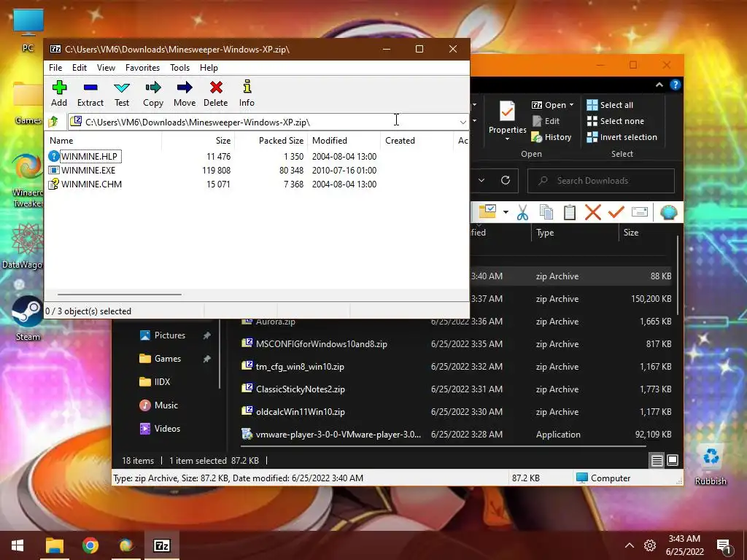Click the Paste clipboard icon in Explorer toolbar
The width and height of the screenshot is (747, 560).
(569, 212)
